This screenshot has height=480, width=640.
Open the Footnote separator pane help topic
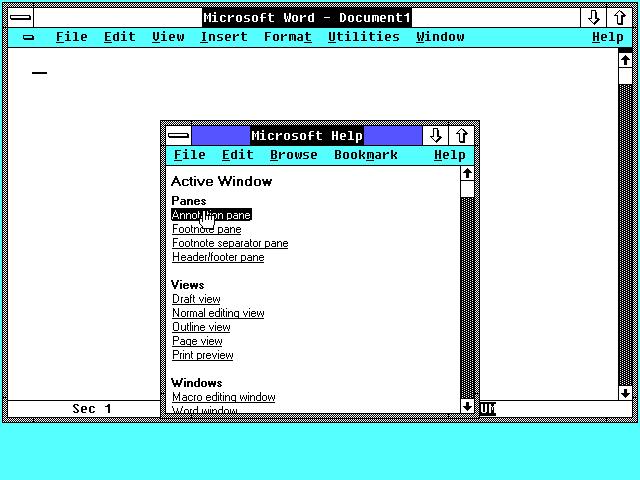230,243
